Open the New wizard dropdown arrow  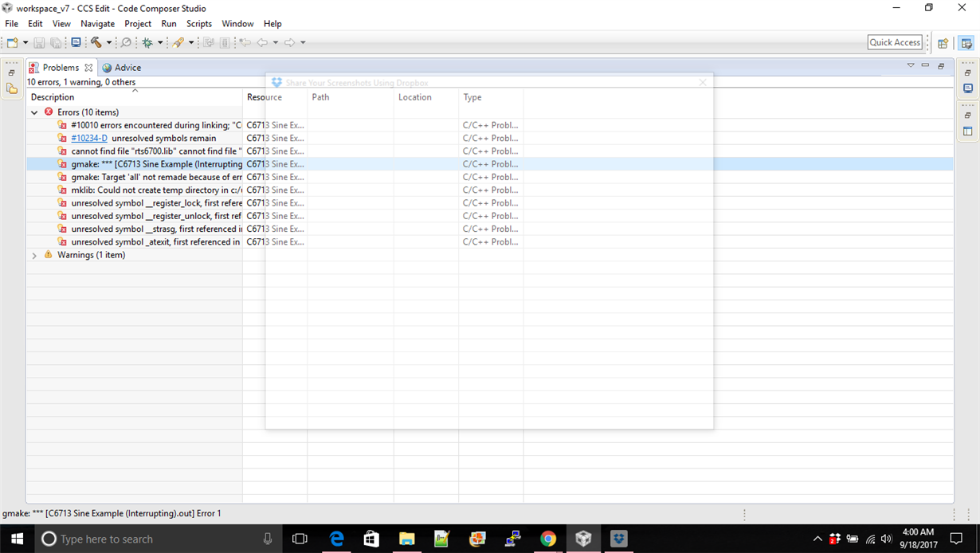point(25,42)
